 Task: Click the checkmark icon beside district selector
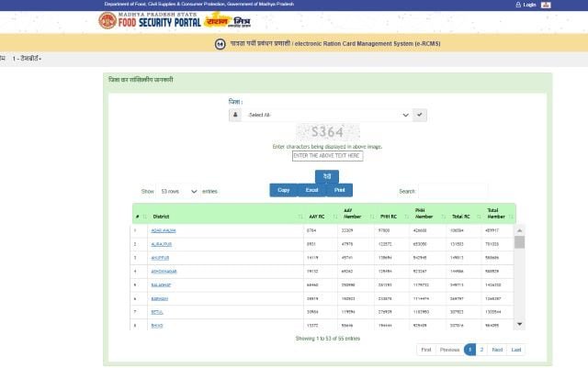(x=420, y=115)
